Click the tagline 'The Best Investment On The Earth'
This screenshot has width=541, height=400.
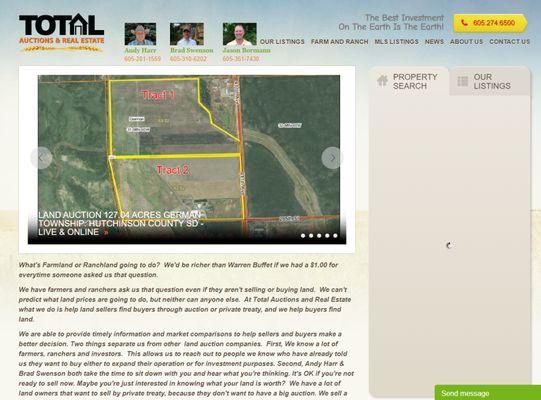(391, 22)
